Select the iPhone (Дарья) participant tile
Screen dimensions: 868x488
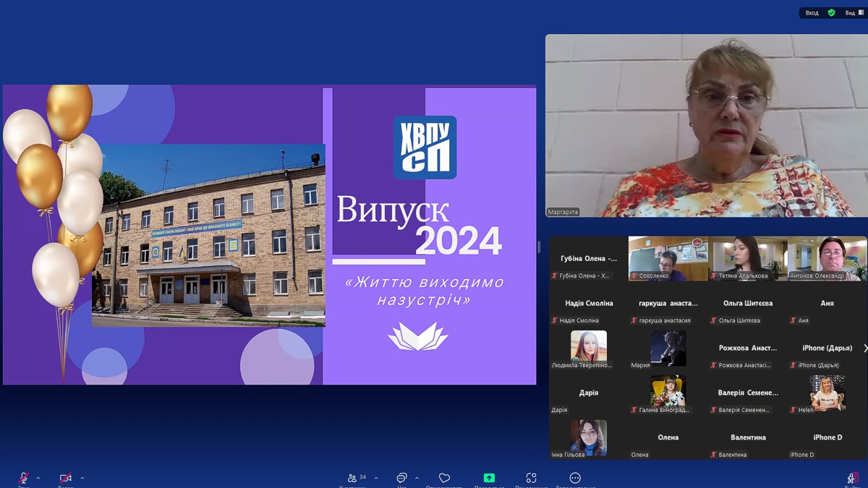click(827, 348)
